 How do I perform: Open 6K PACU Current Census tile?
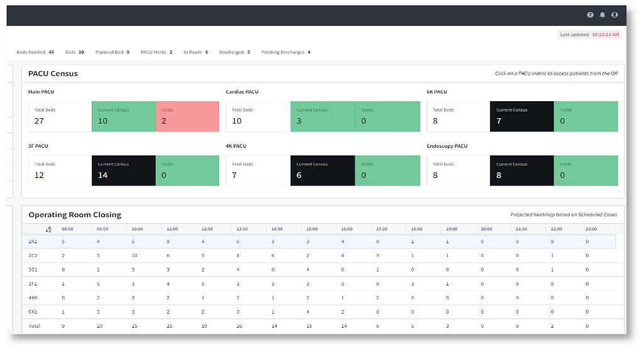[522, 116]
